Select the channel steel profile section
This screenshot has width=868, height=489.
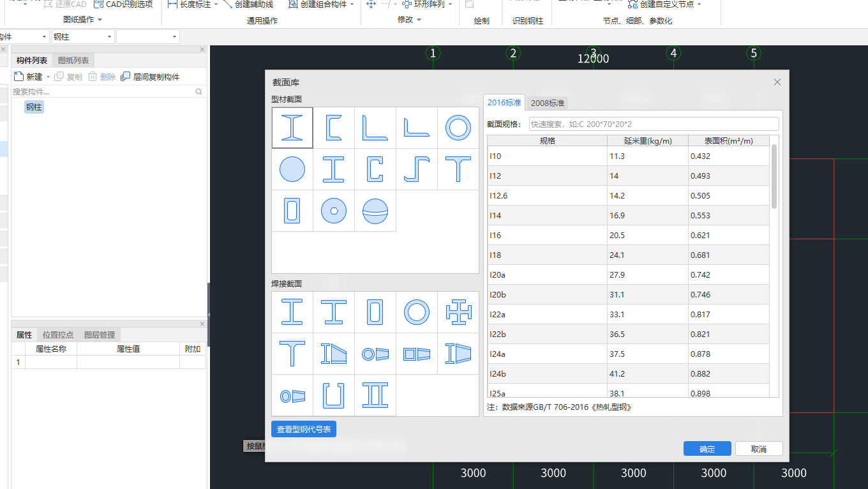334,128
